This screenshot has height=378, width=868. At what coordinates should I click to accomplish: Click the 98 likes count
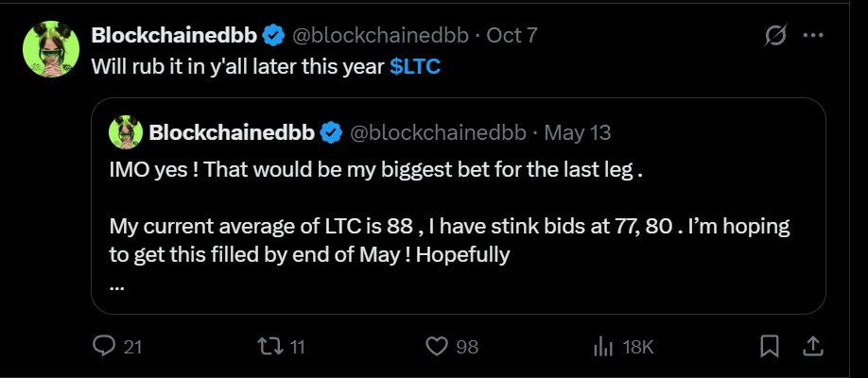[x=467, y=348]
